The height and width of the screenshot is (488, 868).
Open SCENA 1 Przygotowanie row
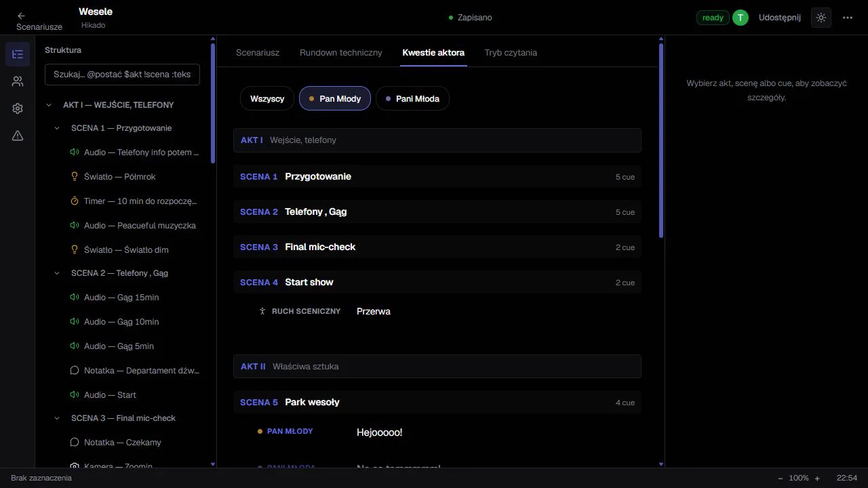pyautogui.click(x=437, y=177)
